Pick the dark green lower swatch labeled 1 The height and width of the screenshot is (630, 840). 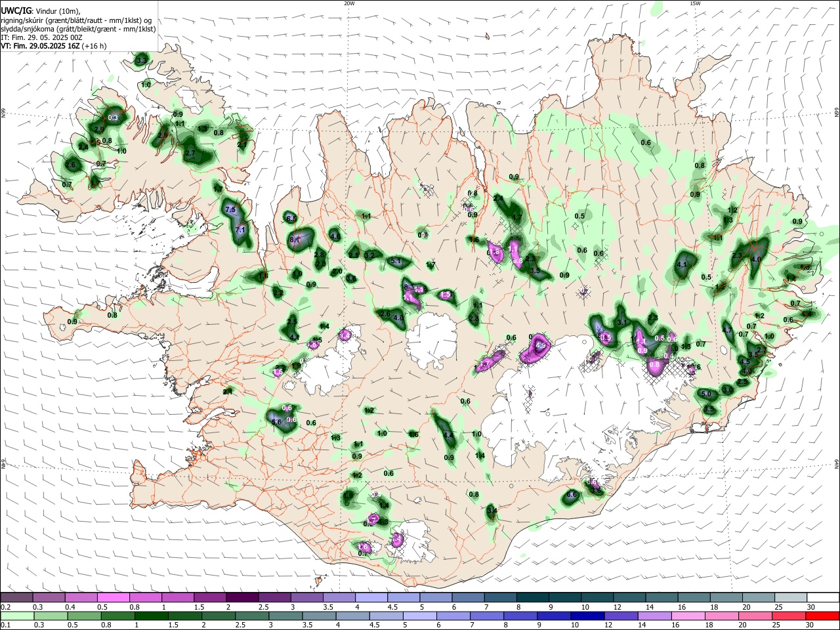click(151, 616)
